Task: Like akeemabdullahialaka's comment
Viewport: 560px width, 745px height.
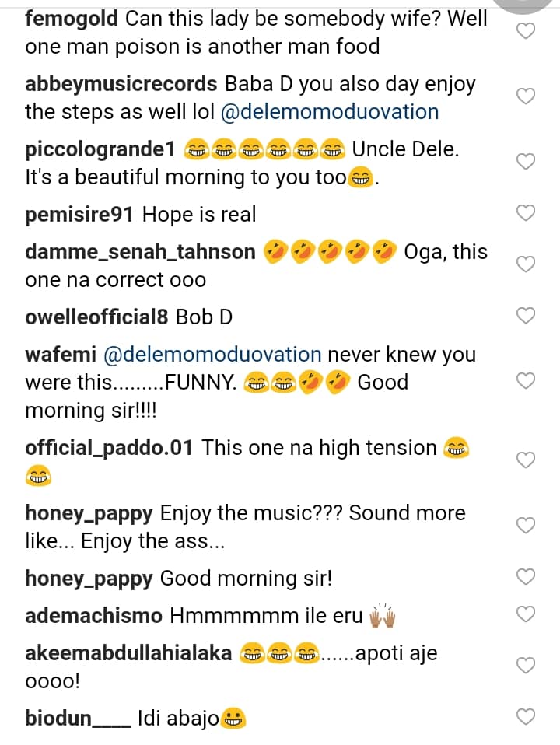Action: point(527,666)
